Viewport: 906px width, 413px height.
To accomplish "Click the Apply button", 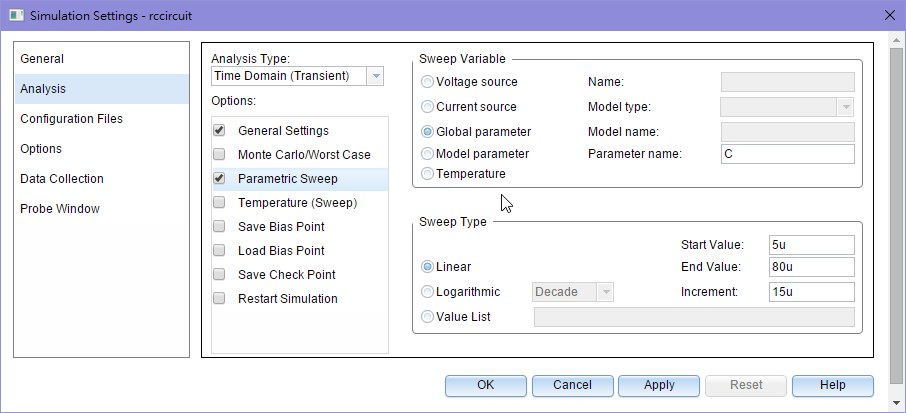I will [659, 385].
